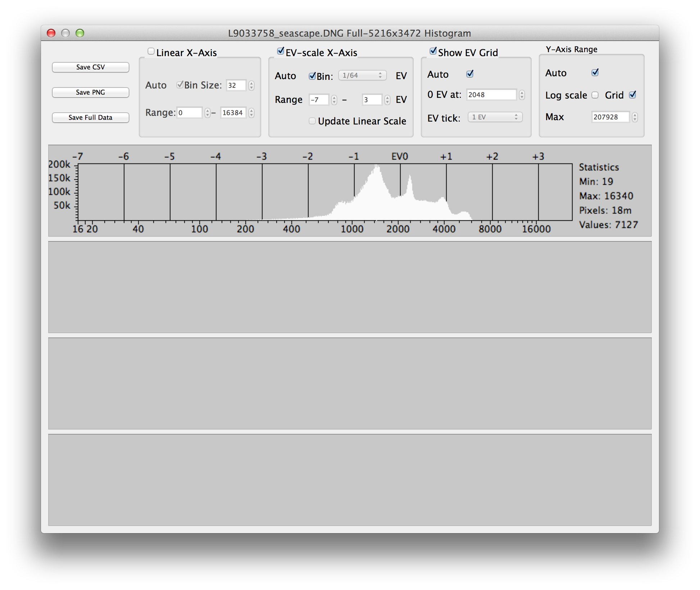Click the EV Range stepper beside 3
The image size is (700, 590).
pyautogui.click(x=387, y=100)
